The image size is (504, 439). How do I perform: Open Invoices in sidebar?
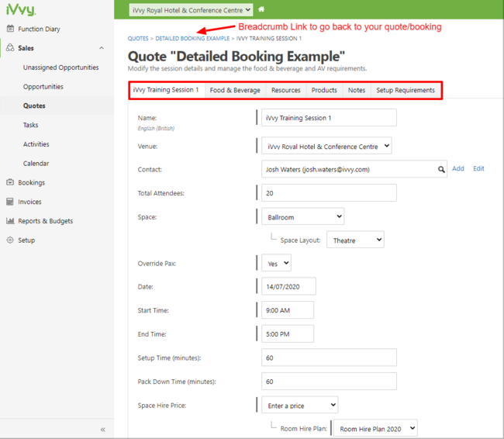click(29, 202)
